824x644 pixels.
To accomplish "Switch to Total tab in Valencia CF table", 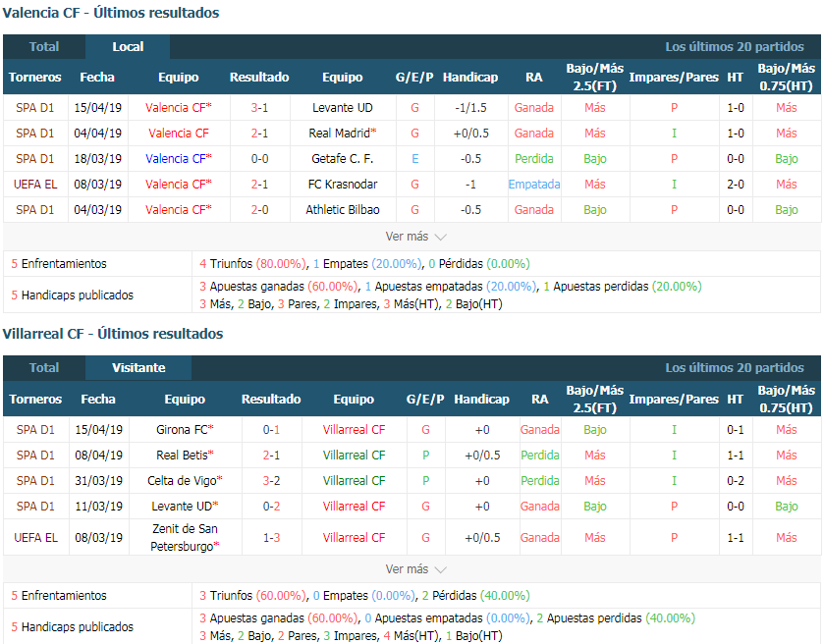I will (x=44, y=47).
